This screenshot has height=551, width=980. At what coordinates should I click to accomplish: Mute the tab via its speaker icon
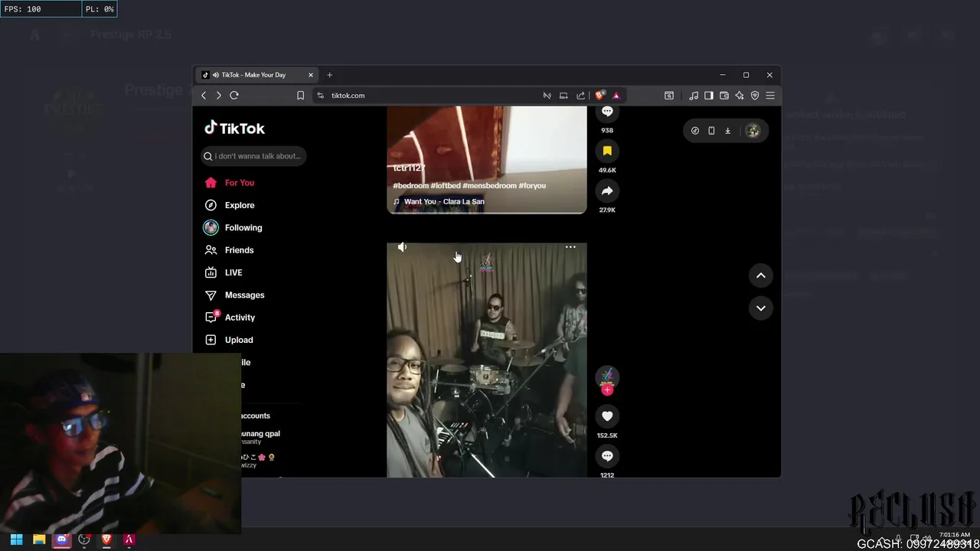tap(216, 75)
